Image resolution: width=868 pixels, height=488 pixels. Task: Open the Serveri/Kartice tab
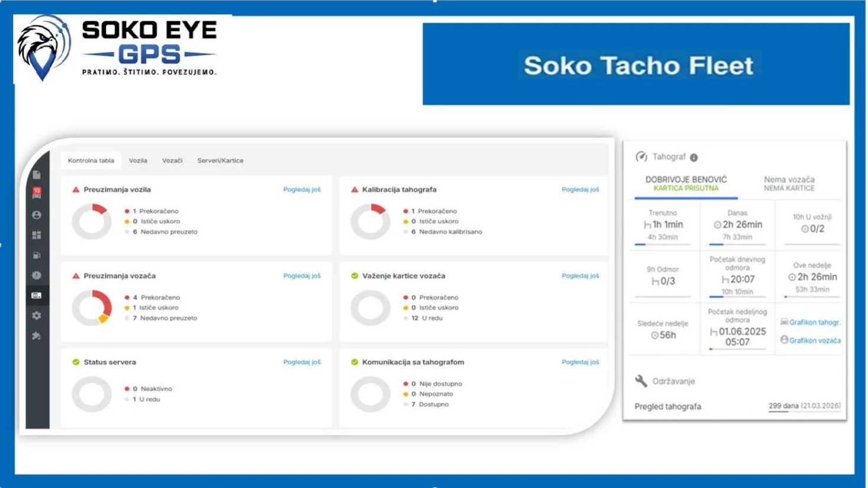pos(220,160)
